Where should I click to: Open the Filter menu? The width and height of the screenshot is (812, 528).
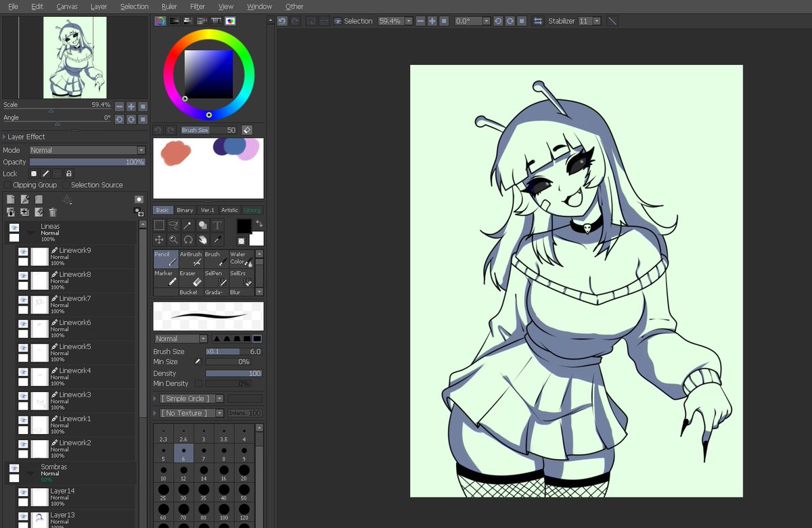198,6
